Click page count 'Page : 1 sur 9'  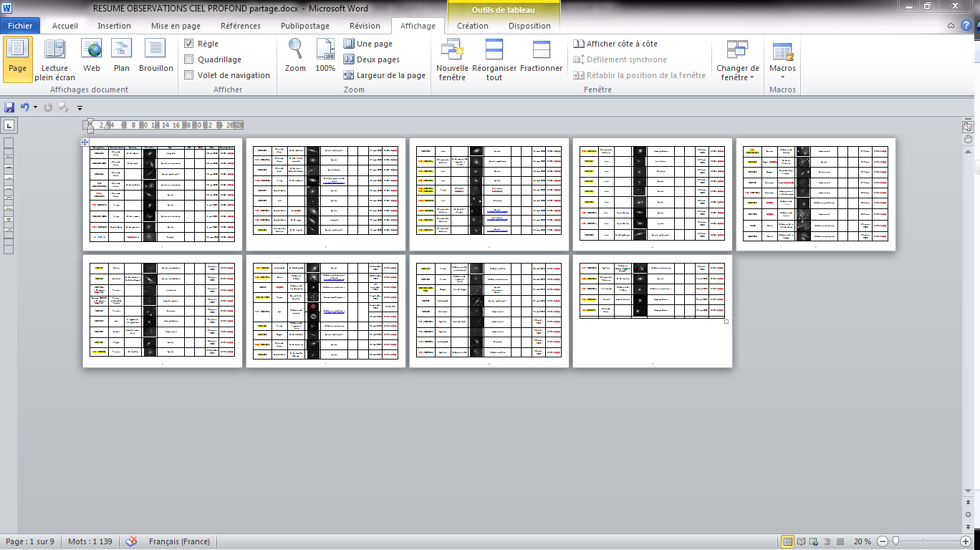click(x=30, y=541)
